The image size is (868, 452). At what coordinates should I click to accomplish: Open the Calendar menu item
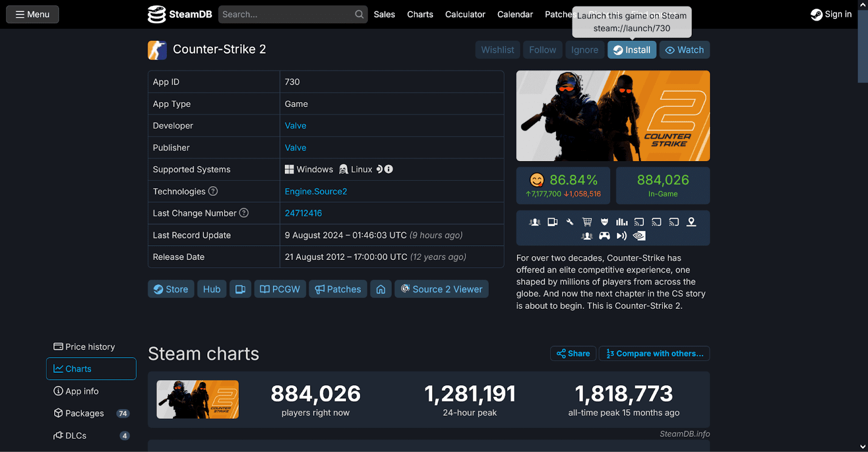click(x=515, y=15)
